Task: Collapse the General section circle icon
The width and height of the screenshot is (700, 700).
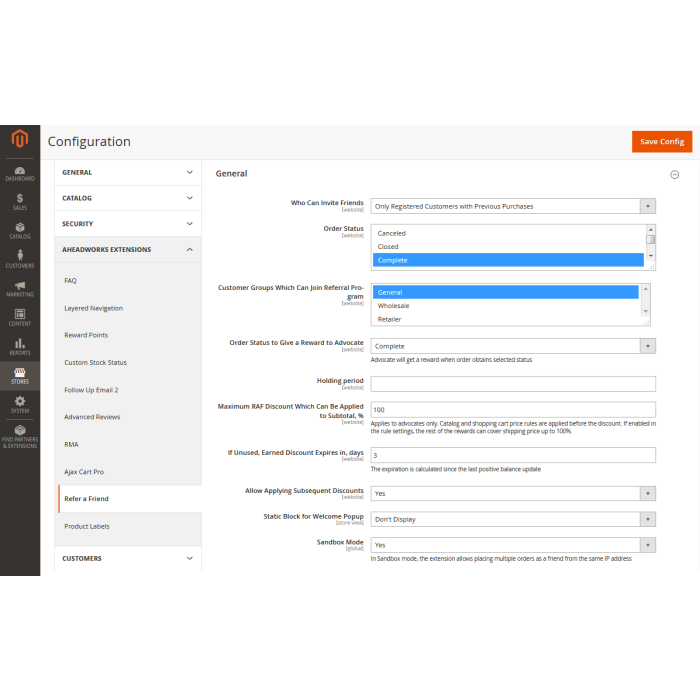Action: coord(674,174)
